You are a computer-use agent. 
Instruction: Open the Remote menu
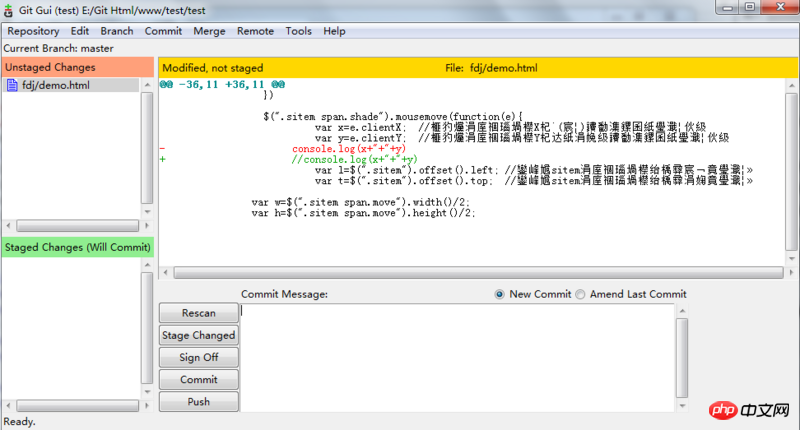point(255,31)
